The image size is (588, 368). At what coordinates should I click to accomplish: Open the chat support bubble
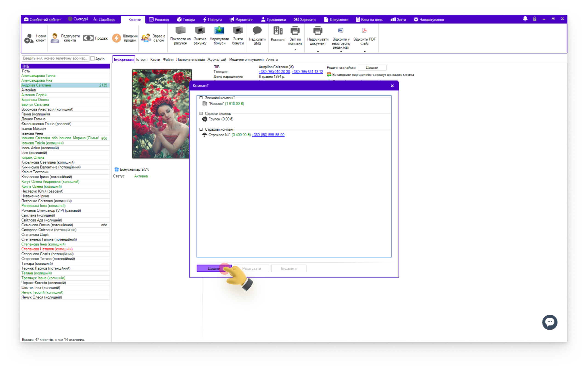pyautogui.click(x=550, y=322)
